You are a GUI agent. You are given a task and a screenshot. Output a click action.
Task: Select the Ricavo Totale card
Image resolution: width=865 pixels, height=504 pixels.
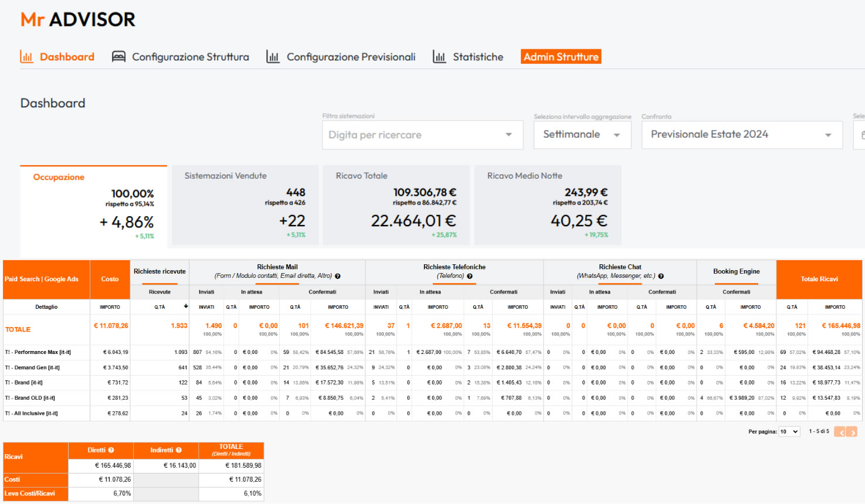(396, 205)
